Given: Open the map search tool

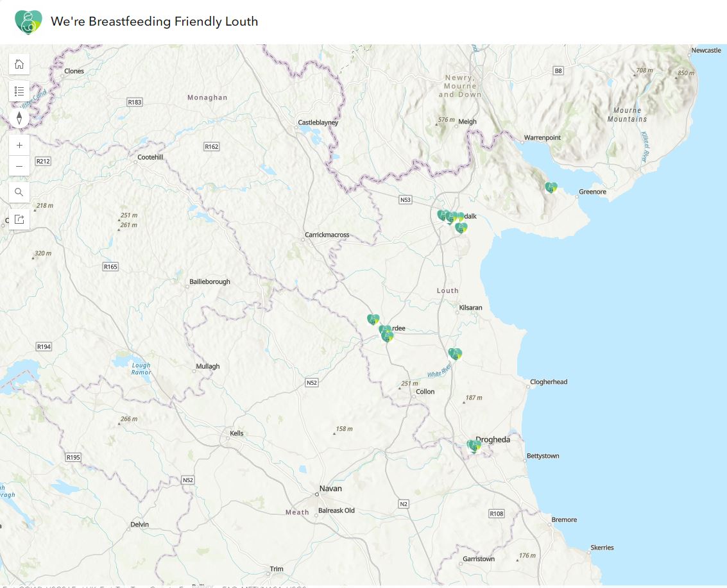Looking at the screenshot, I should pos(19,192).
